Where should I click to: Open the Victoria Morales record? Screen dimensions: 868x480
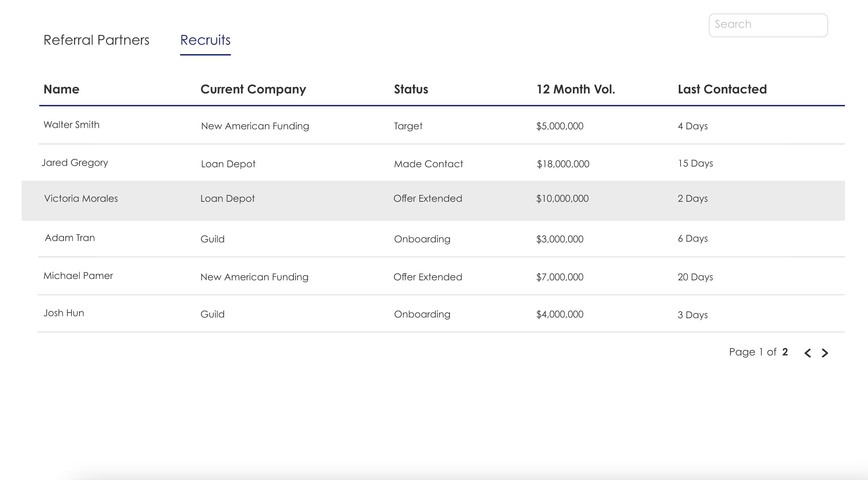(x=81, y=199)
